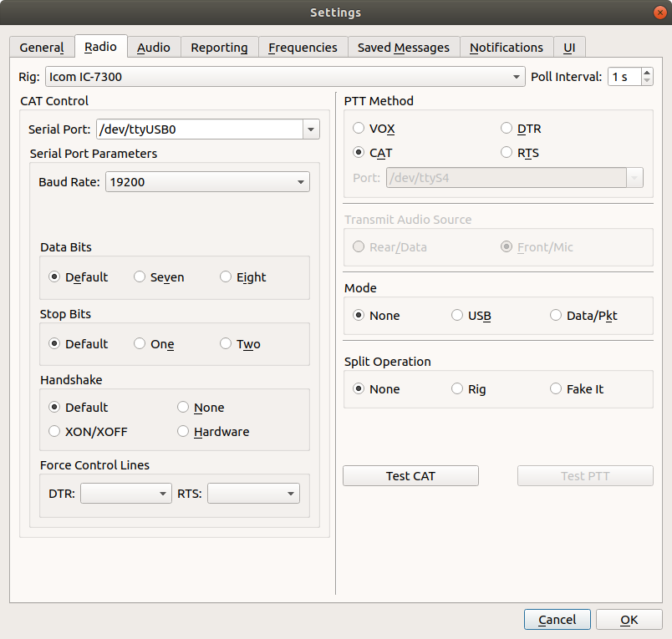Increase the Poll Interval value
The image size is (672, 639).
(647, 73)
